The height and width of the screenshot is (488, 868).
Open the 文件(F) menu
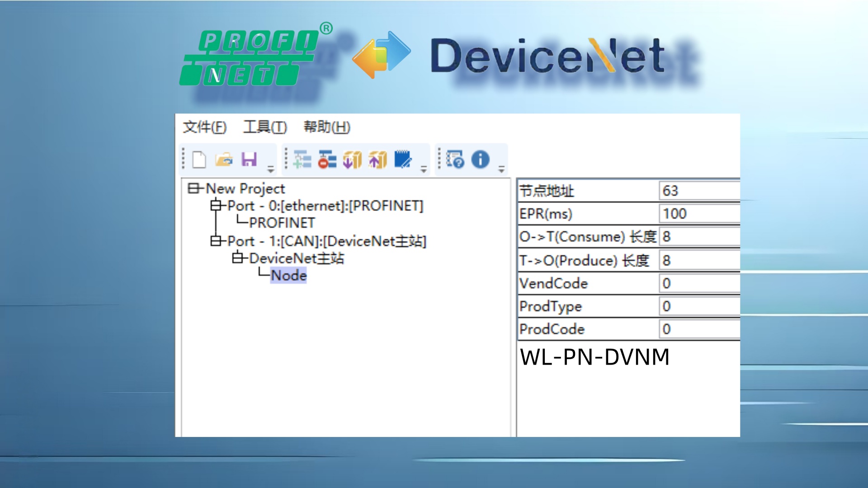tap(204, 127)
